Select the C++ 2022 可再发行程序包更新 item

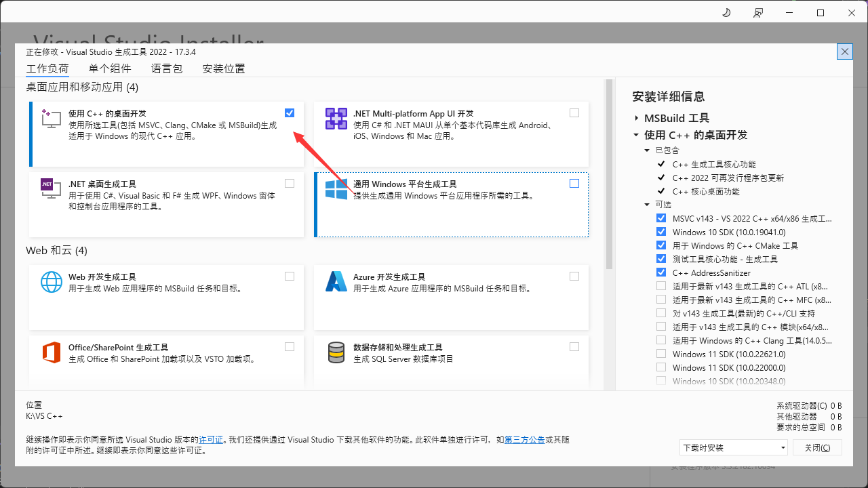728,178
